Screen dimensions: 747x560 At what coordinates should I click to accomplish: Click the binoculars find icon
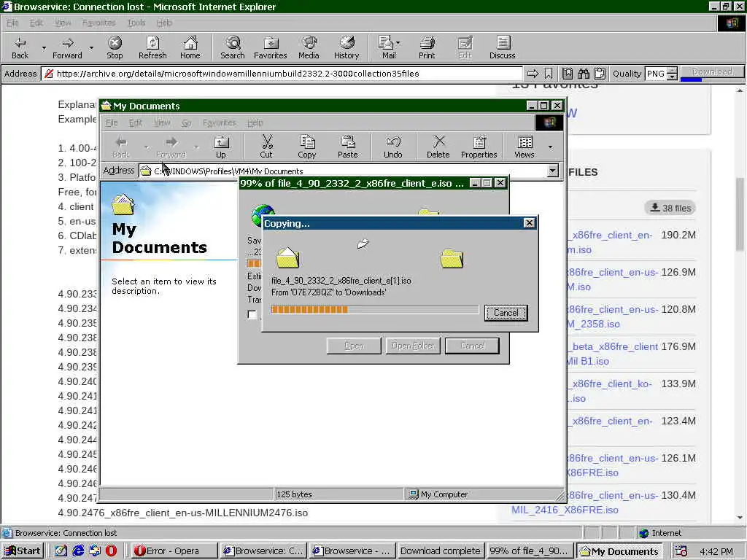pyautogui.click(x=584, y=74)
